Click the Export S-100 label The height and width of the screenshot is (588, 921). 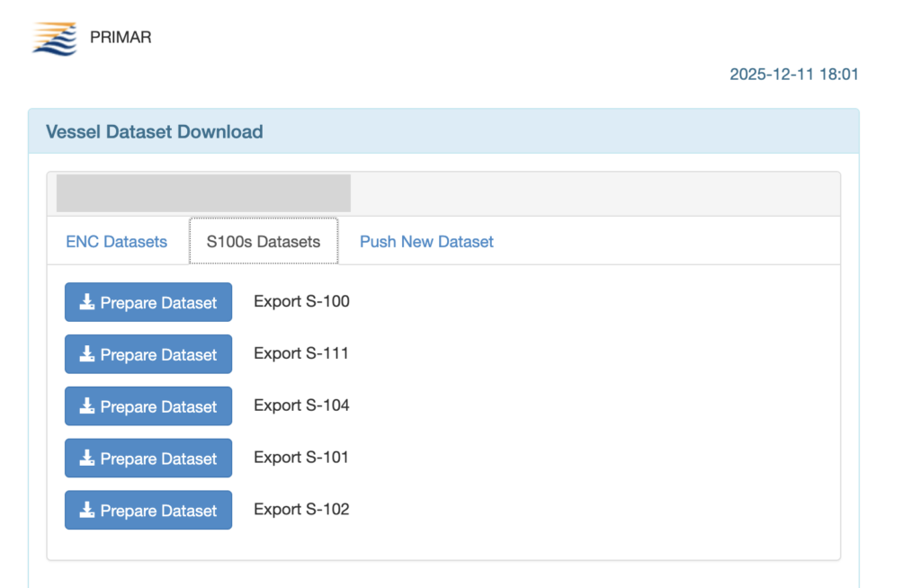pyautogui.click(x=301, y=301)
